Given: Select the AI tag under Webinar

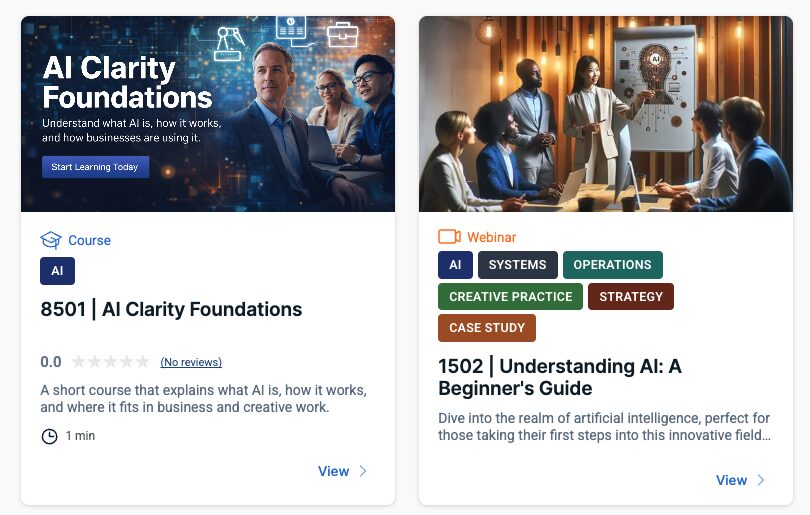Looking at the screenshot, I should pos(455,265).
